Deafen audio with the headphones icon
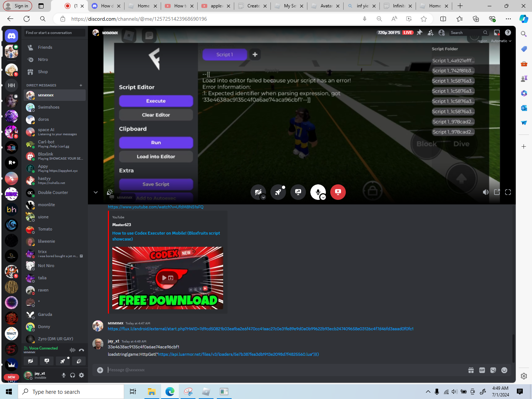 (72, 375)
